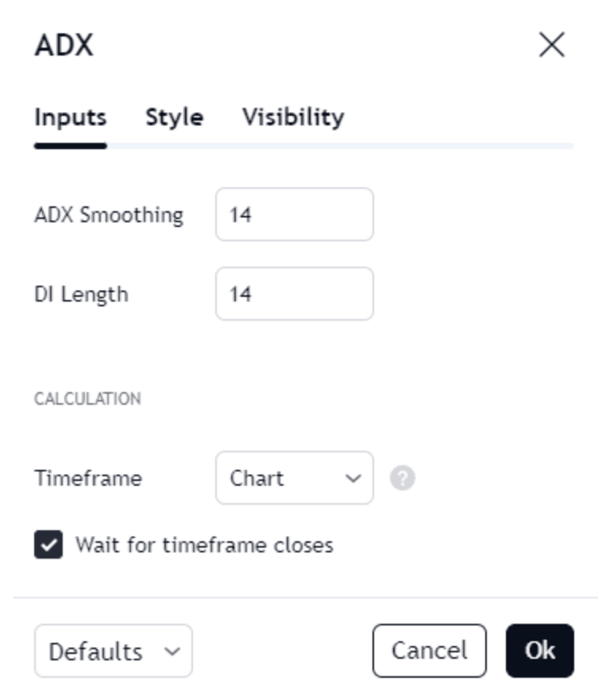Viewport: 602px width, 700px height.
Task: Focus the ADX Smoothing input field
Action: 295,214
